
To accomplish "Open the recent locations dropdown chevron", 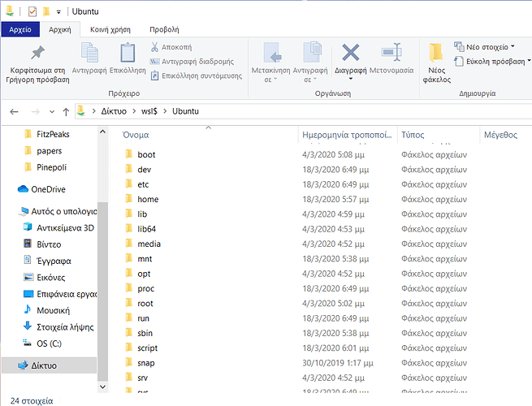I will click(x=52, y=111).
